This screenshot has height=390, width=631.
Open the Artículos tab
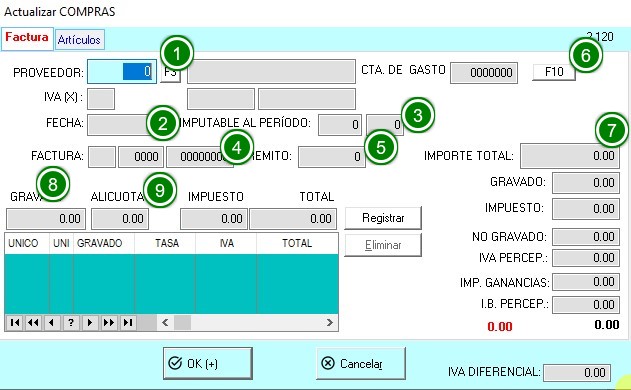point(79,39)
